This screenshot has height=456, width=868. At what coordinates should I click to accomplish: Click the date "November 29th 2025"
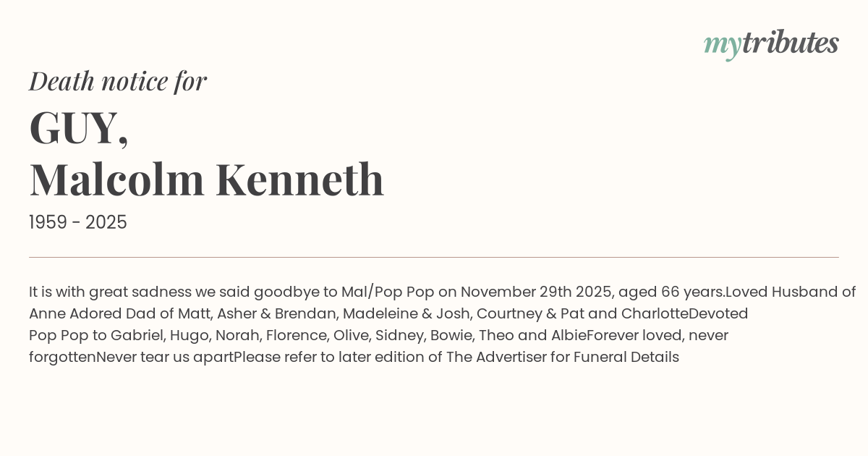(x=535, y=292)
